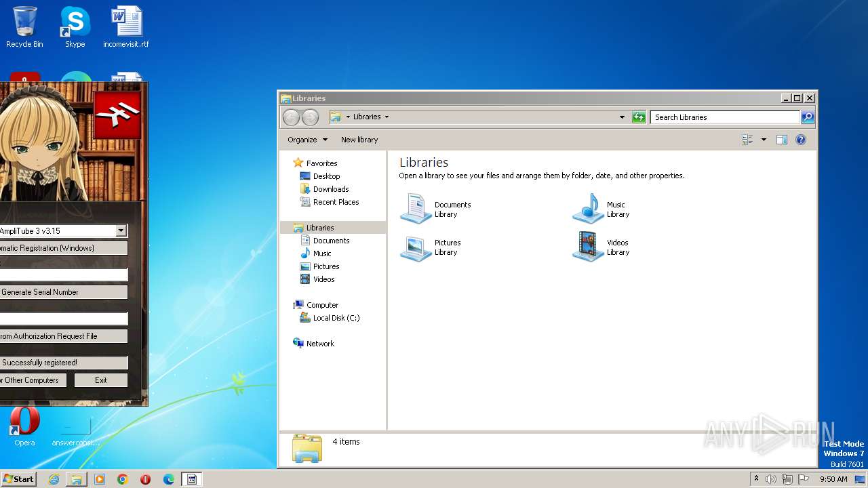Select Local Disk (C:) in navigation pane
Image resolution: width=868 pixels, height=488 pixels.
(x=336, y=318)
